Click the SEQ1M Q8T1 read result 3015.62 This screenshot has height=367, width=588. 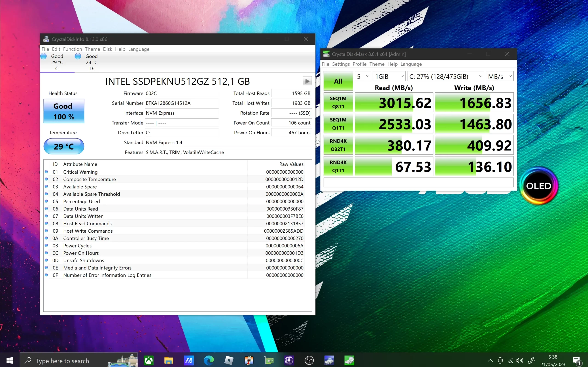[394, 102]
